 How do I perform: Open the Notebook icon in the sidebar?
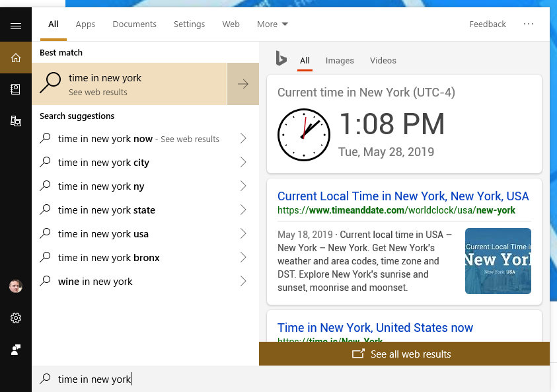[x=16, y=89]
